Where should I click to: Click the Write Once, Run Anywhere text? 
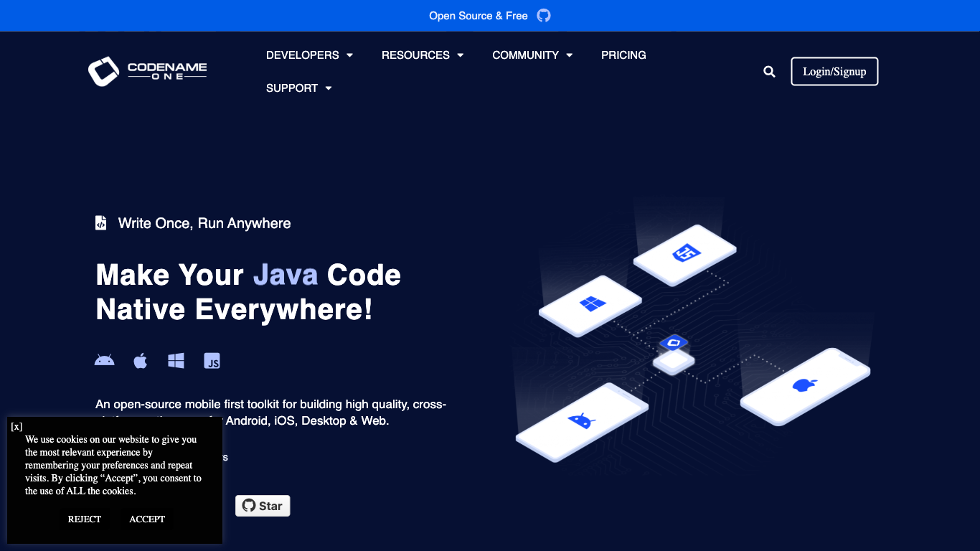(204, 223)
